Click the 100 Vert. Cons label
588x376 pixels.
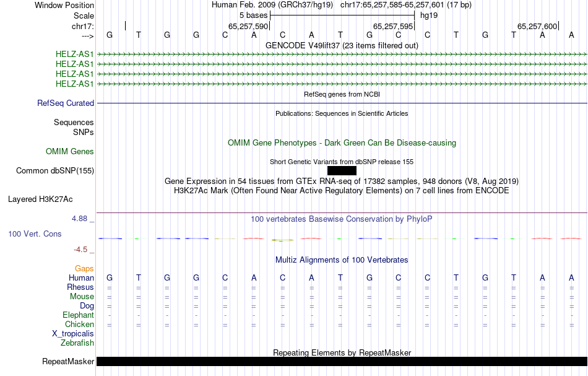(35, 234)
